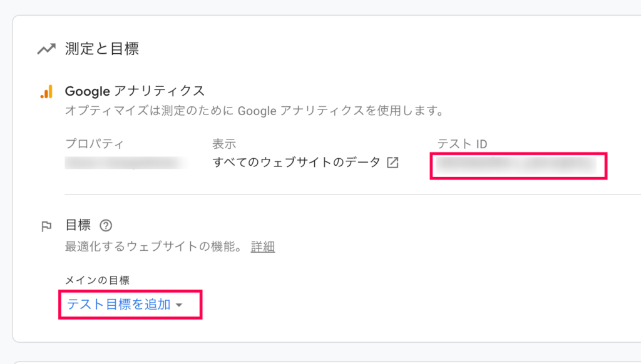641x364 pixels.
Task: Click the 表示 label
Action: [224, 144]
